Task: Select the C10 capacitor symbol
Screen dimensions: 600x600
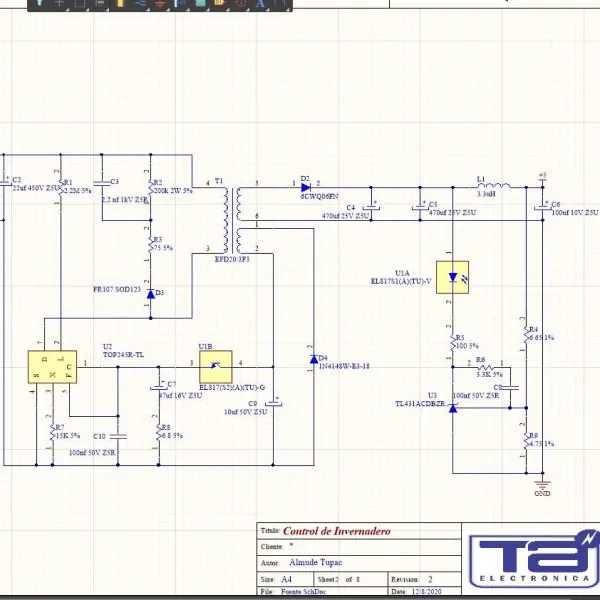Action: (x=118, y=436)
